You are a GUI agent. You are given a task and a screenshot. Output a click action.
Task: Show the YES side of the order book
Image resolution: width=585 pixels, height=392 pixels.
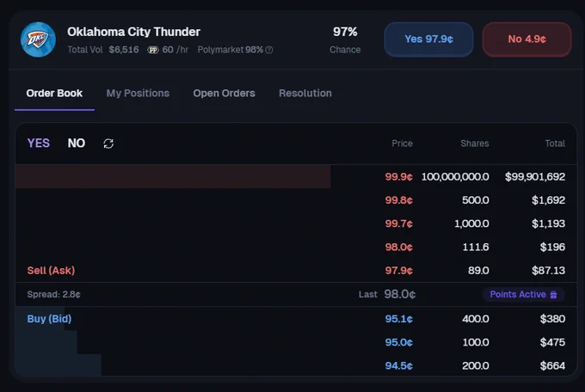pos(39,144)
